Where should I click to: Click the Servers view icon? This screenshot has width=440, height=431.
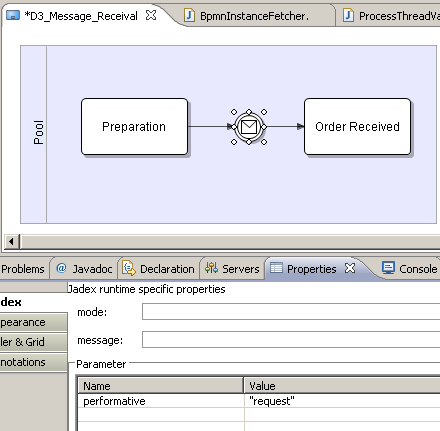(211, 268)
